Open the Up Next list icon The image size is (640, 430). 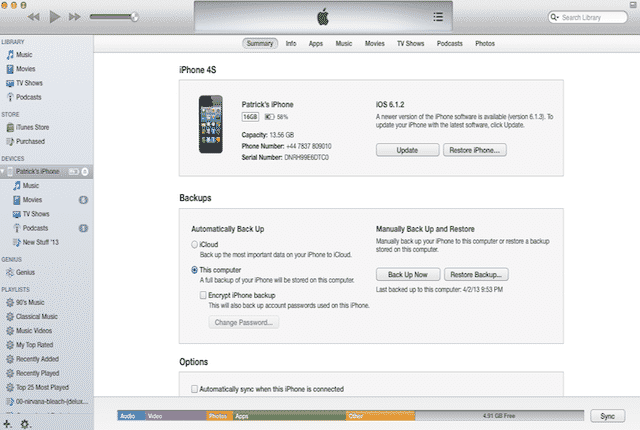pos(438,17)
